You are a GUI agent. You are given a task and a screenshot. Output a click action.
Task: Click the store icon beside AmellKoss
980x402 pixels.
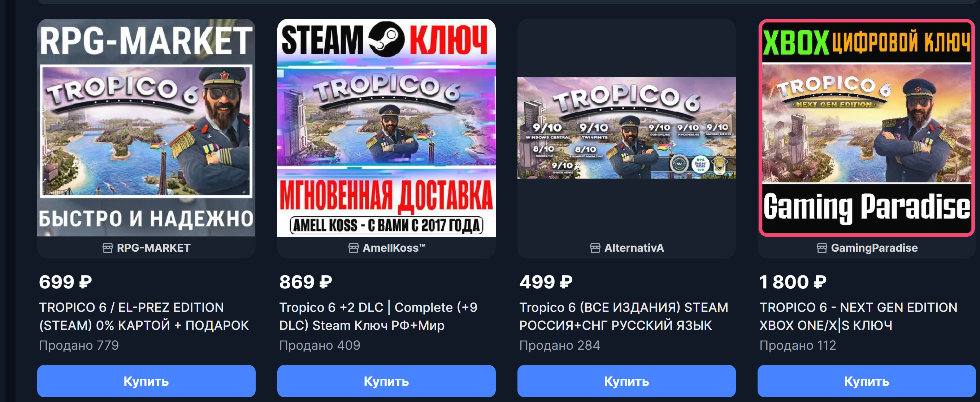pos(354,248)
